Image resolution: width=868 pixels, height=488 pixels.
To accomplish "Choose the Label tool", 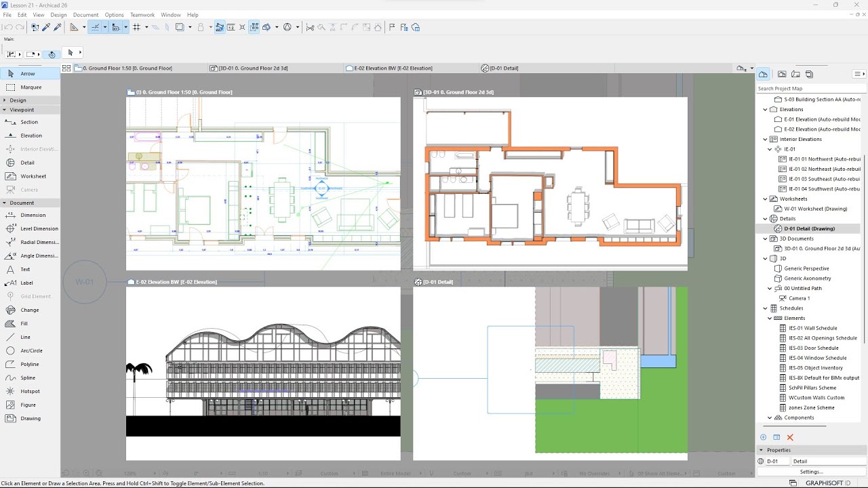I will [x=30, y=283].
